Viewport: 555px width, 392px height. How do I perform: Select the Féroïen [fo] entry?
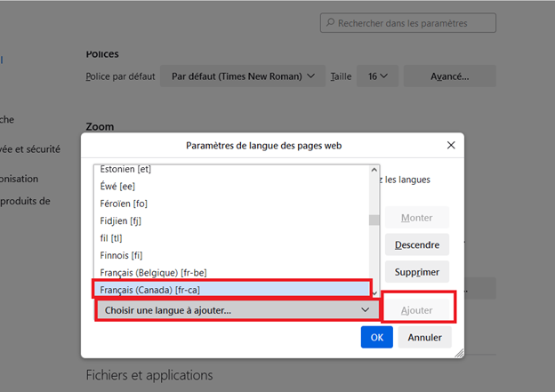pyautogui.click(x=124, y=204)
